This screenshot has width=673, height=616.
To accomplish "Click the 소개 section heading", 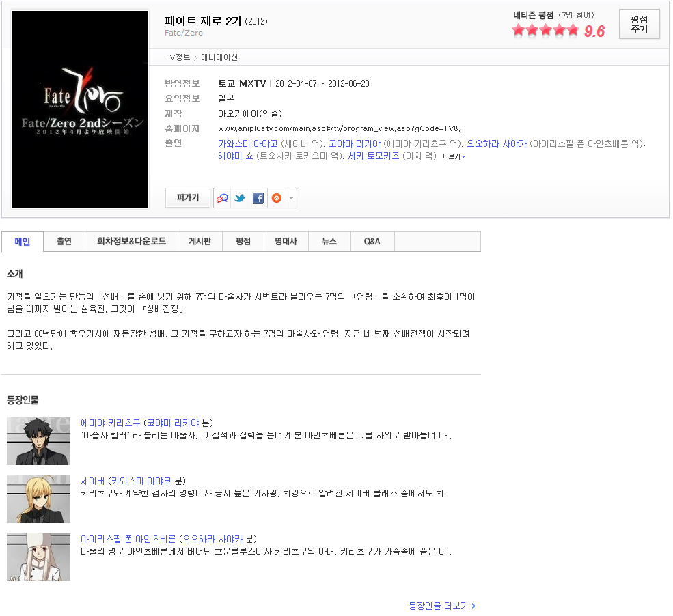I will coord(15,274).
